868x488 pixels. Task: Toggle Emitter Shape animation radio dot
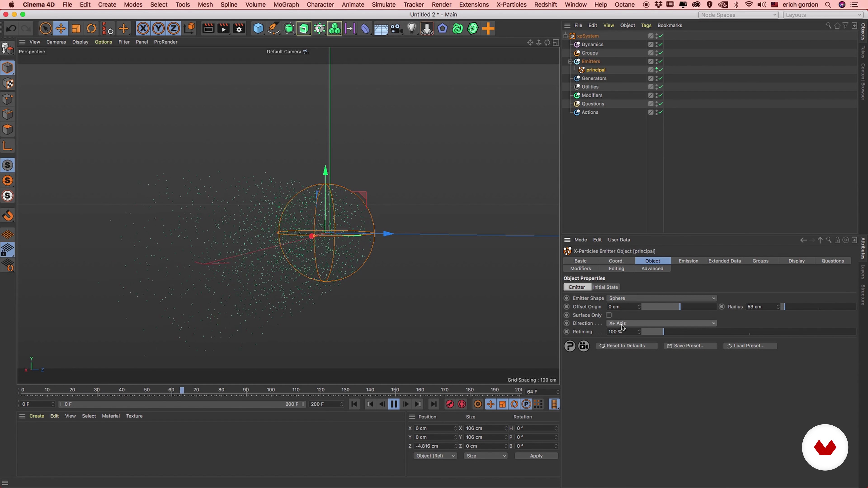tap(566, 298)
